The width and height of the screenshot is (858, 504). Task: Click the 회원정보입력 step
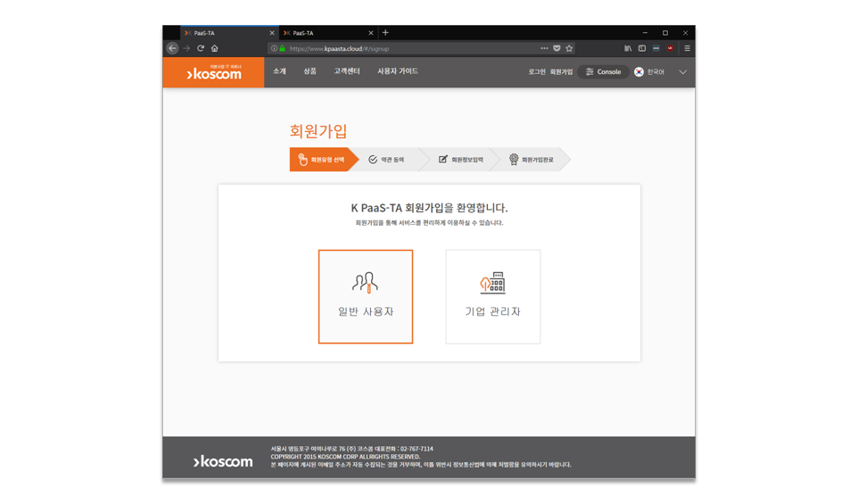[461, 160]
